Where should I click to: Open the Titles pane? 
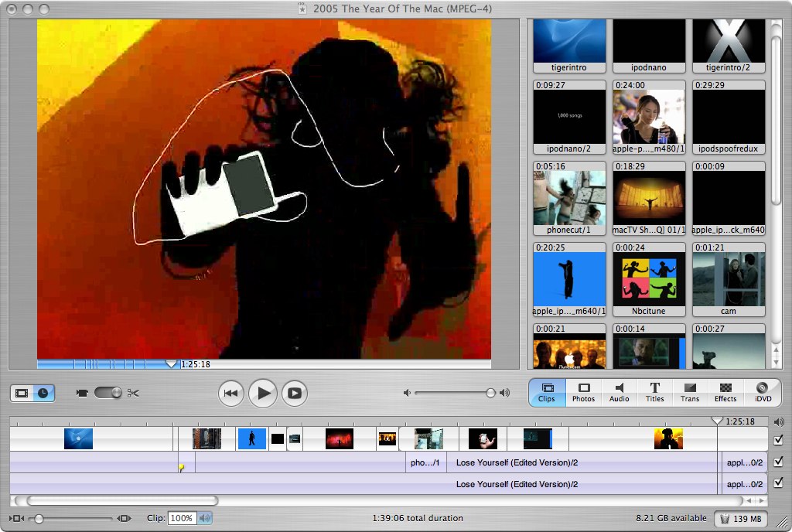(x=654, y=393)
